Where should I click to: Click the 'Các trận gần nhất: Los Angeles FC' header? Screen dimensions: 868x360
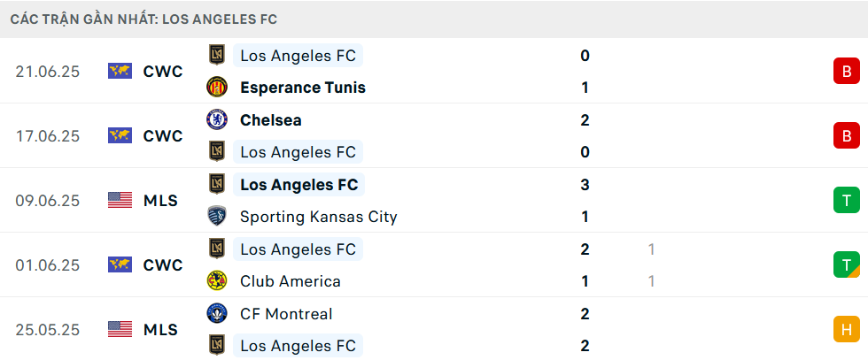143,19
